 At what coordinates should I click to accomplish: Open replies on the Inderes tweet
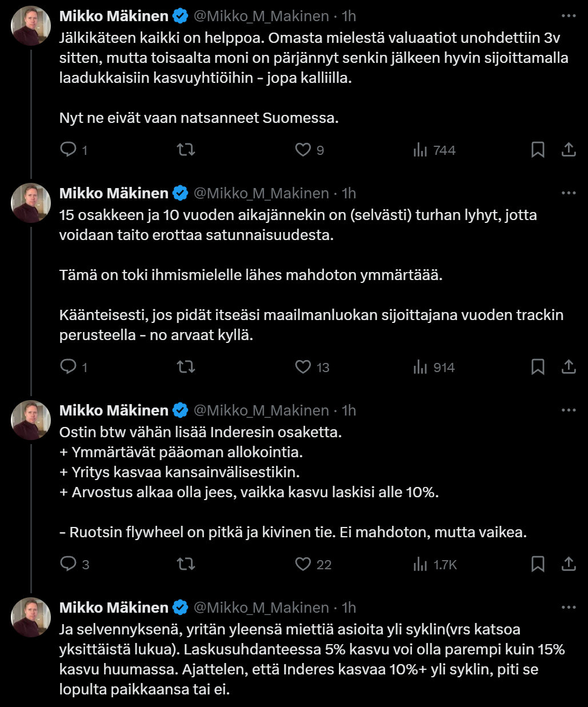click(x=75, y=564)
